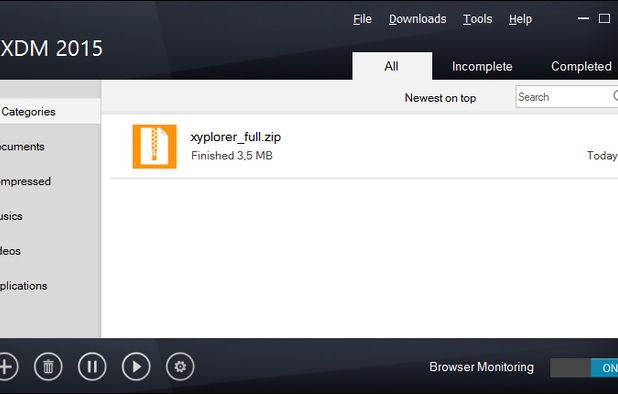Switch to the All tab
Screen dimensions: 618x394
(392, 66)
